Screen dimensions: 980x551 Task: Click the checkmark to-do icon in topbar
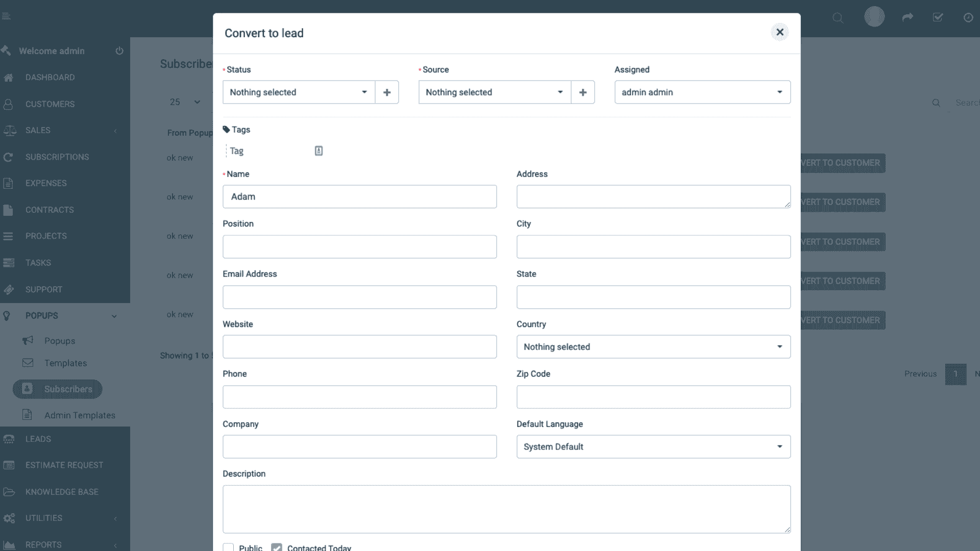point(938,17)
